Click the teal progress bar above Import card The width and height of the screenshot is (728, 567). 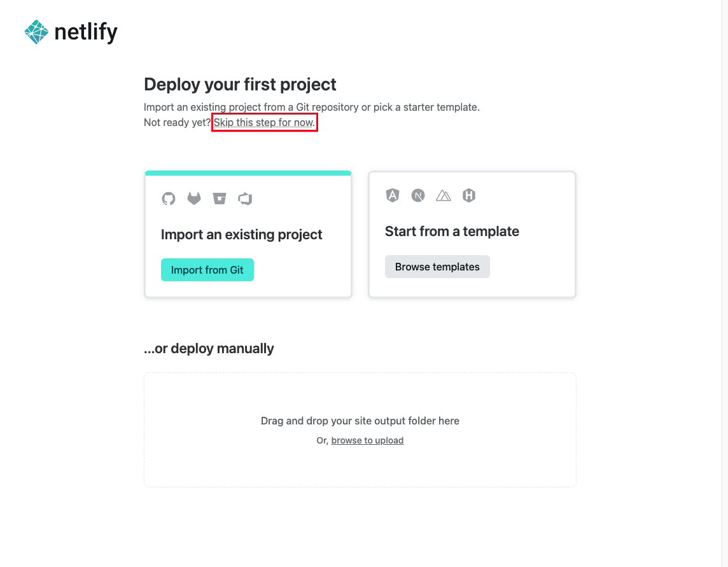point(248,172)
